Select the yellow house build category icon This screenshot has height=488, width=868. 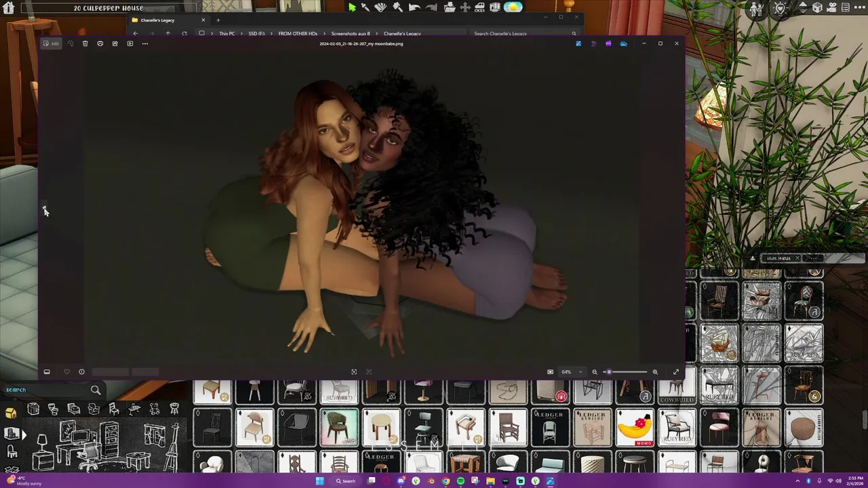11,413
